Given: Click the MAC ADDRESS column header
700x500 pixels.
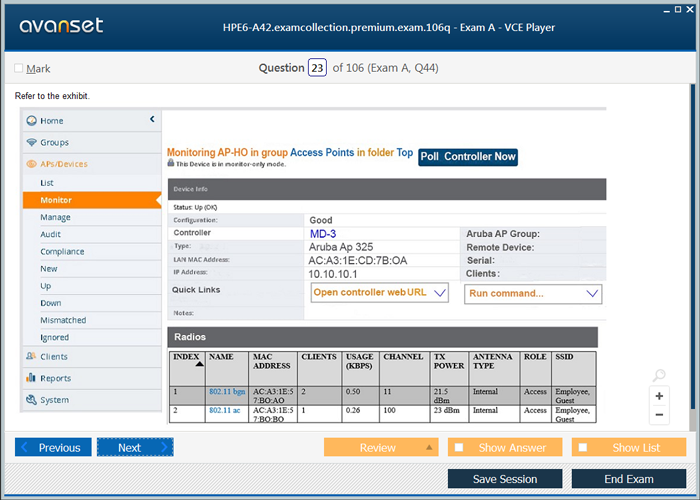Looking at the screenshot, I should (x=273, y=369).
